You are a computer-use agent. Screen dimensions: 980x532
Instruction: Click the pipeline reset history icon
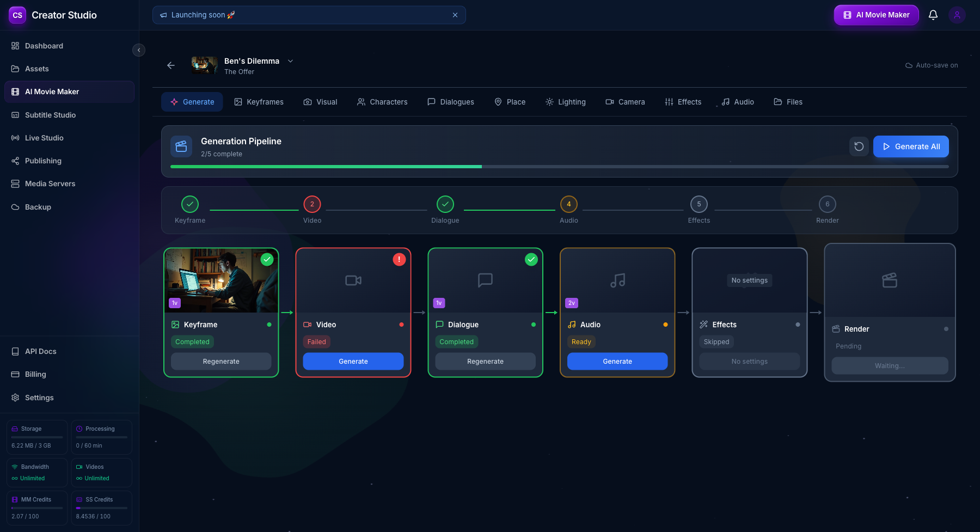tap(859, 146)
